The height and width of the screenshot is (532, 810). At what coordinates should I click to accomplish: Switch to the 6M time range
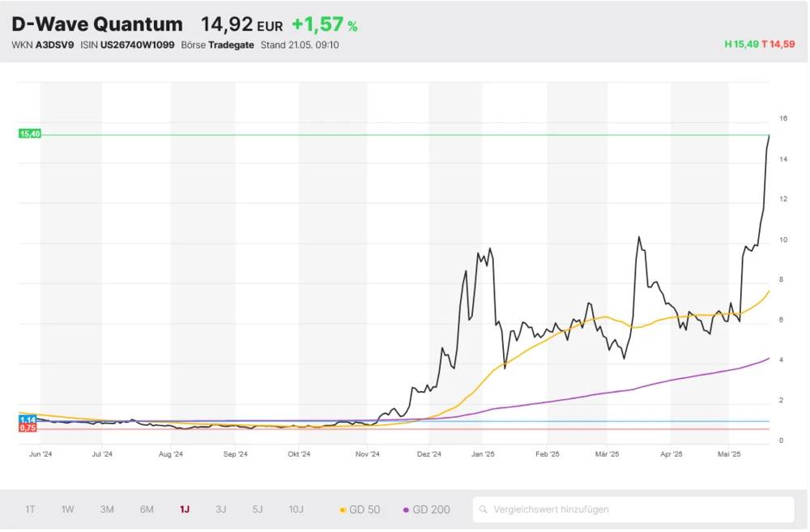pos(147,510)
